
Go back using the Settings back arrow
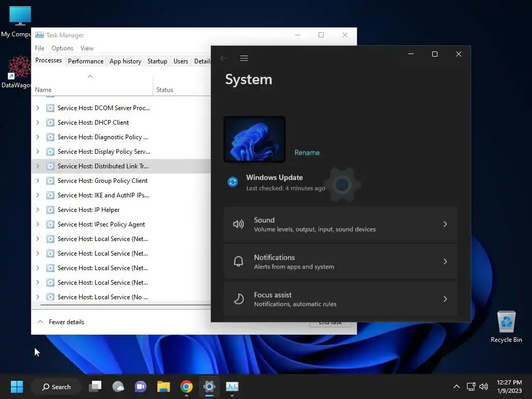223,58
